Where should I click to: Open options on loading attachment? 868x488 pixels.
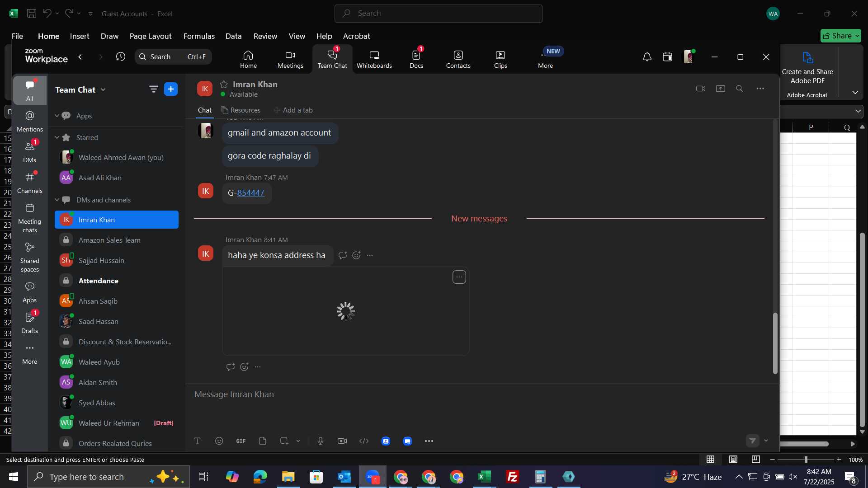(459, 277)
